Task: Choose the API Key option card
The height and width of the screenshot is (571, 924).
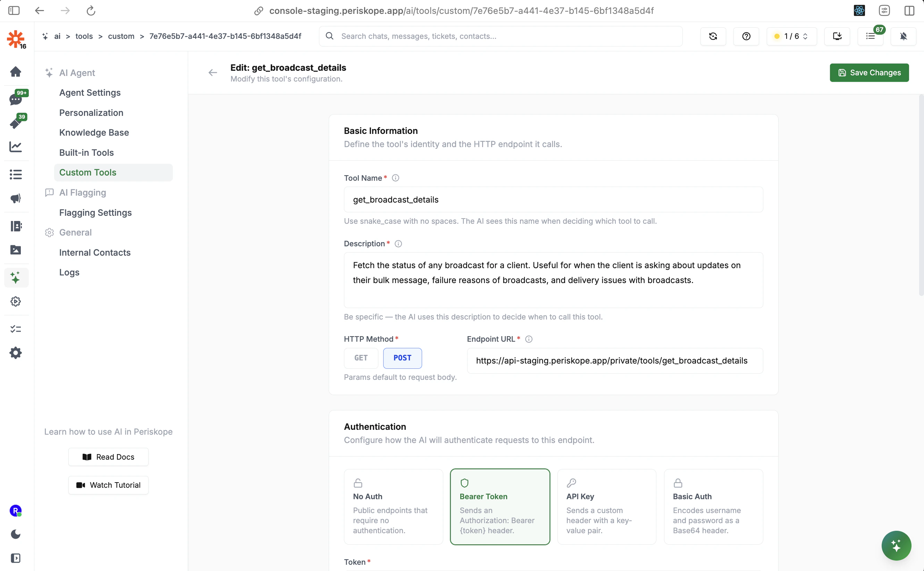Action: [x=607, y=507]
